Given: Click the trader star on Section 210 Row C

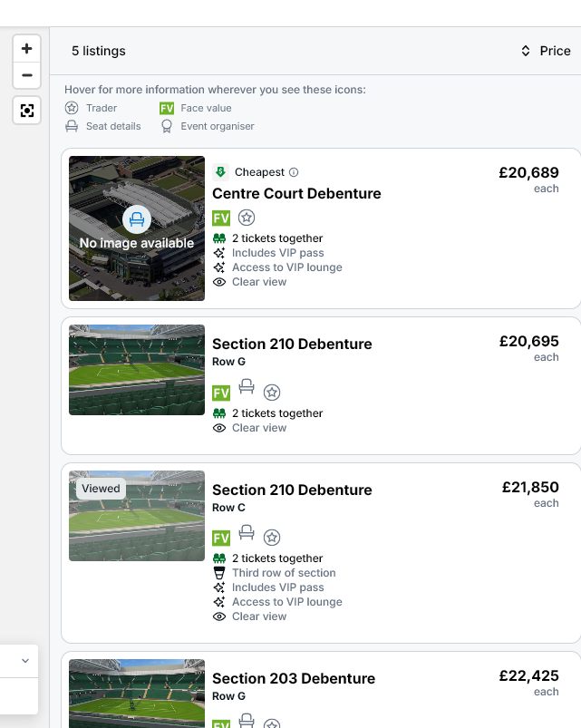Looking at the screenshot, I should pyautogui.click(x=272, y=538).
